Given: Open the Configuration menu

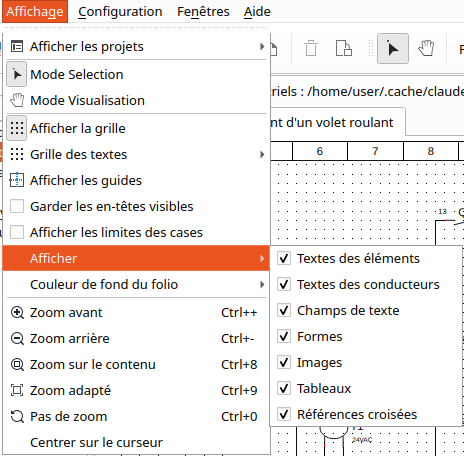Looking at the screenshot, I should click(x=120, y=12).
